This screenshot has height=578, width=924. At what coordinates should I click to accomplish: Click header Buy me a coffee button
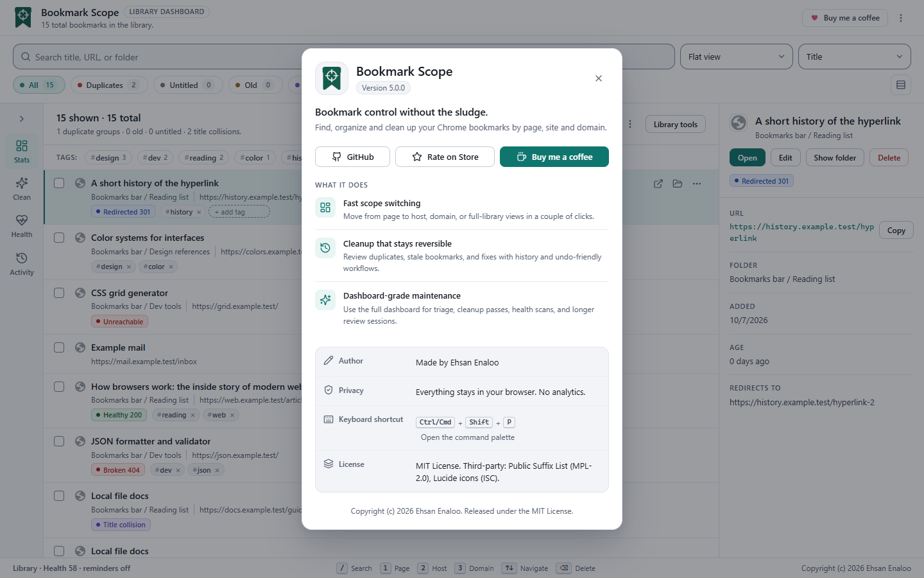845,18
